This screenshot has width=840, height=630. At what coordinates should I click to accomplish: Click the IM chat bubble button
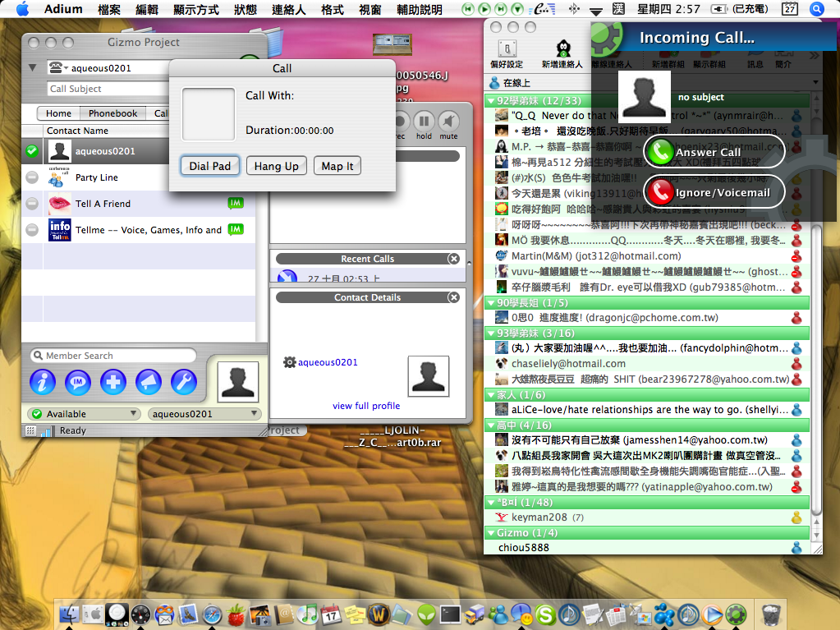(78, 382)
